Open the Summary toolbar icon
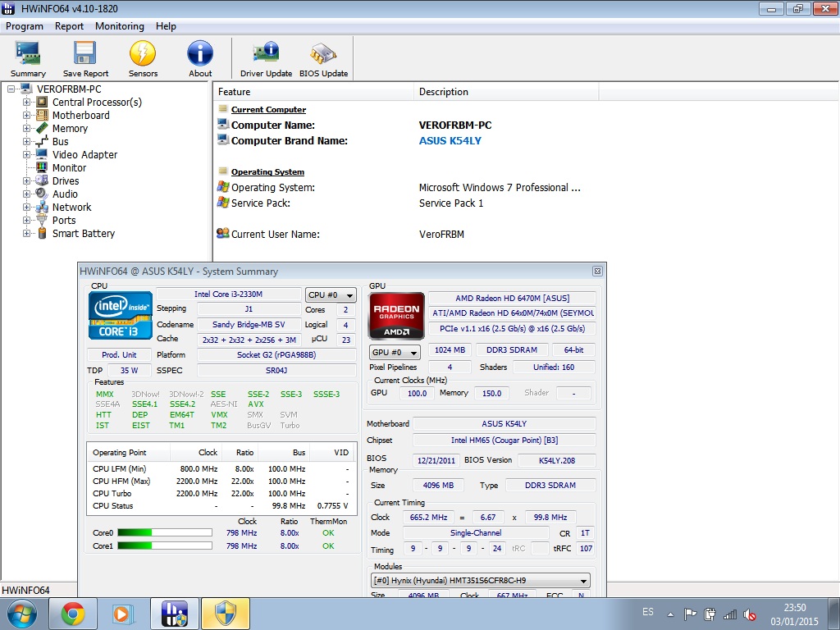 [28, 57]
